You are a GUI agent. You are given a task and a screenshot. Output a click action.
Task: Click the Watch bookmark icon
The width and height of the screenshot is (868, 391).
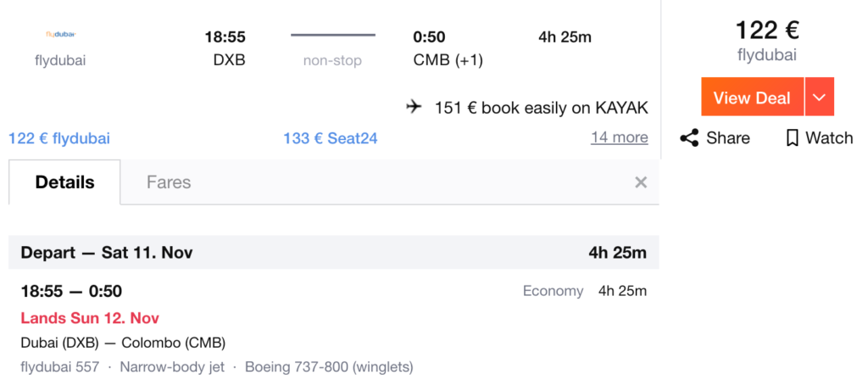793,138
